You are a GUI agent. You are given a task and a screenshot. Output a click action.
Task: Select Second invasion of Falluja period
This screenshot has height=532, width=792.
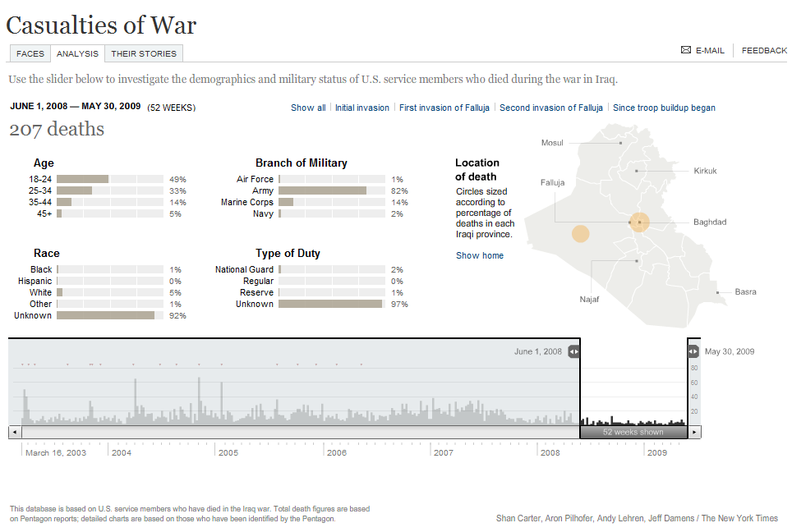point(550,108)
